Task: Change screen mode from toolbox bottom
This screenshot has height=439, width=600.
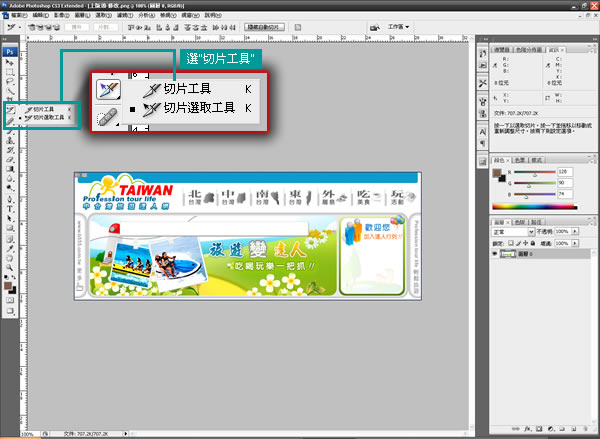Action: pyautogui.click(x=10, y=311)
